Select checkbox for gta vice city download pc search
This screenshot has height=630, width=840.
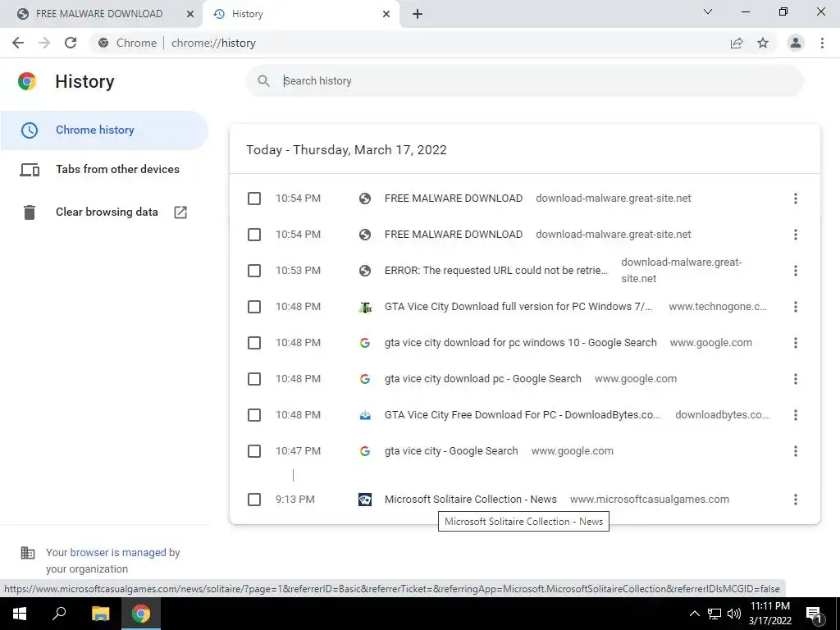coord(254,379)
